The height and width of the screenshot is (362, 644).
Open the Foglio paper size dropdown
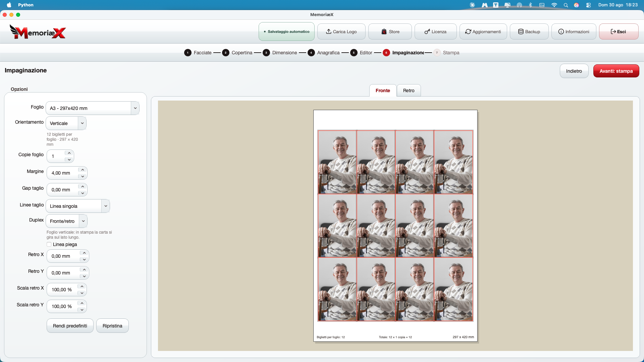pos(93,108)
